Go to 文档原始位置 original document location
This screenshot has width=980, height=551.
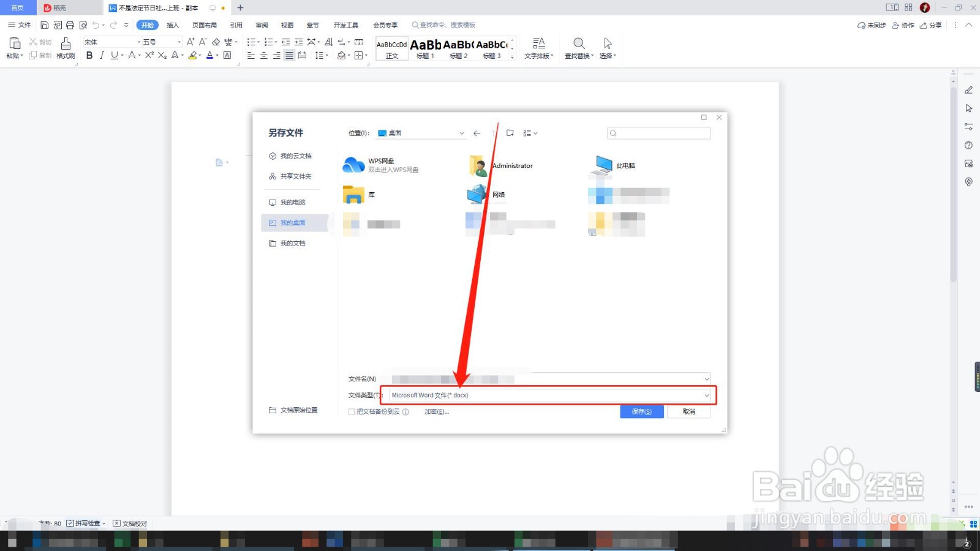click(293, 410)
